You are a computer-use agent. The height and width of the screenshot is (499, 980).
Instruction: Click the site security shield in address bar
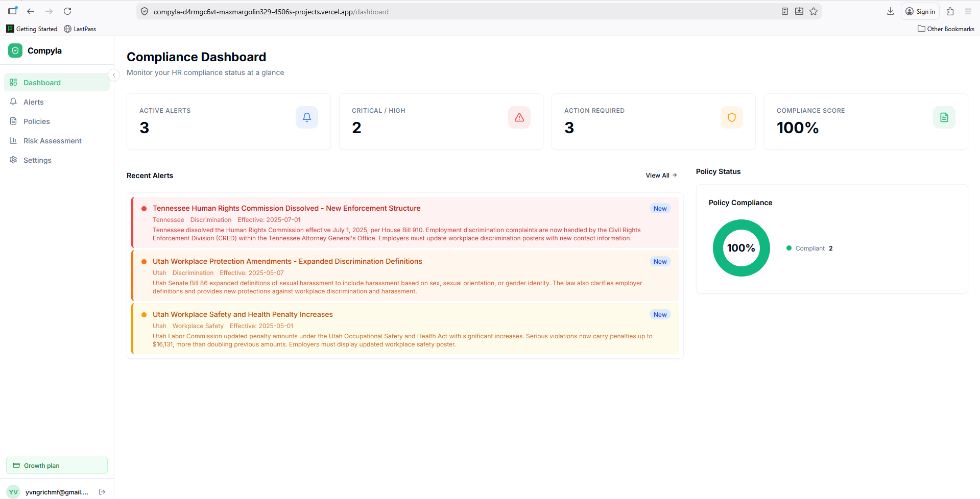click(x=145, y=11)
